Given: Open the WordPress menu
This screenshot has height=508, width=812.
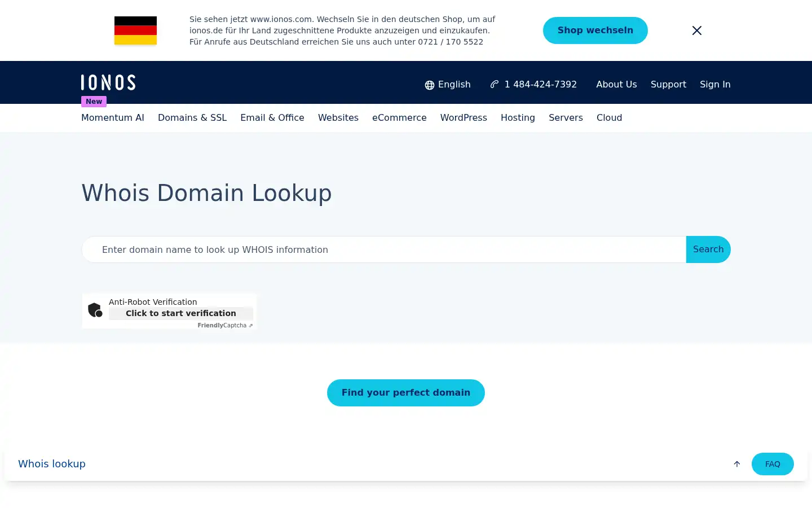Looking at the screenshot, I should point(464,117).
